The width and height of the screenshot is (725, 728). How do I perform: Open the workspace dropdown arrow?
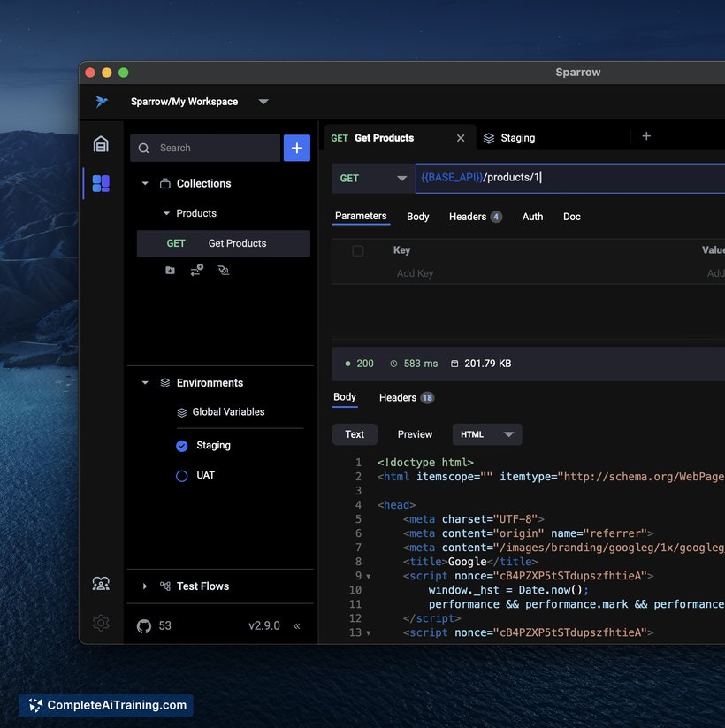(x=263, y=102)
